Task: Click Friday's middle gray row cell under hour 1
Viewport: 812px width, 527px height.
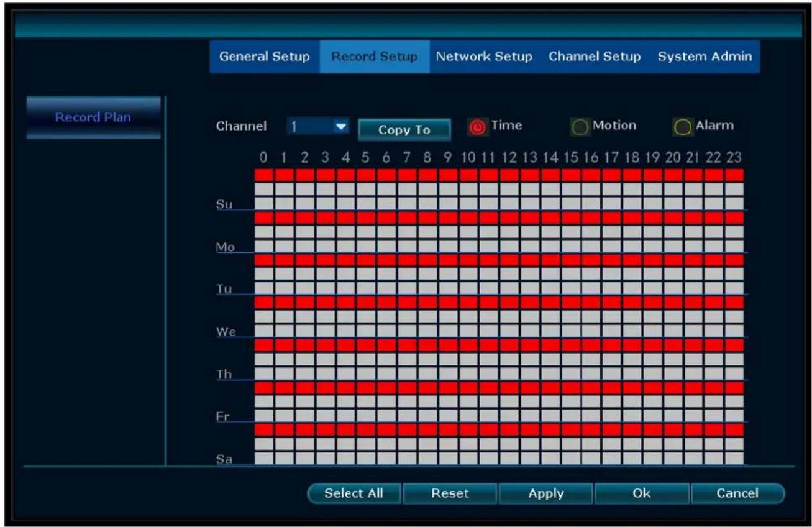Action: (x=285, y=401)
